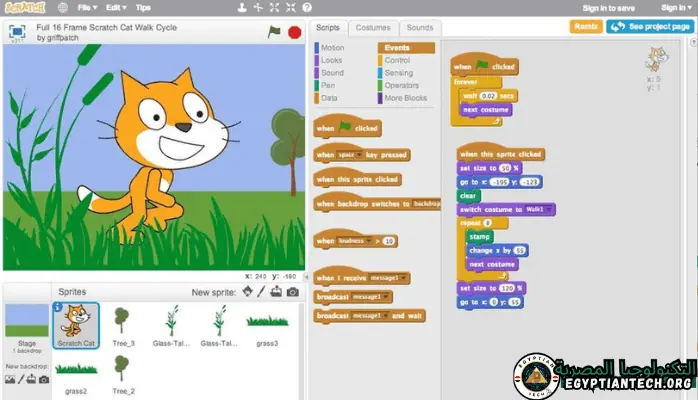Open Scratch Cat sprite info button
Image resolution: width=698 pixels, height=400 pixels.
click(58, 308)
